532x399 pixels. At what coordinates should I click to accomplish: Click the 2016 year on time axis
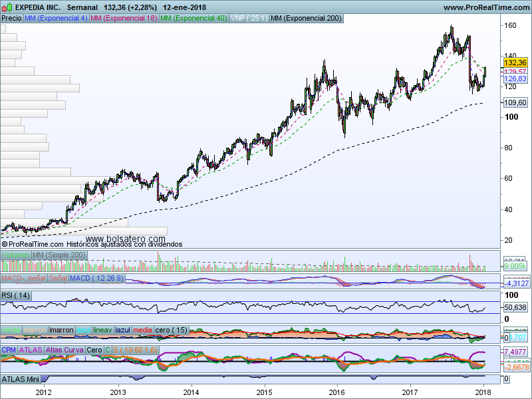[x=337, y=392]
